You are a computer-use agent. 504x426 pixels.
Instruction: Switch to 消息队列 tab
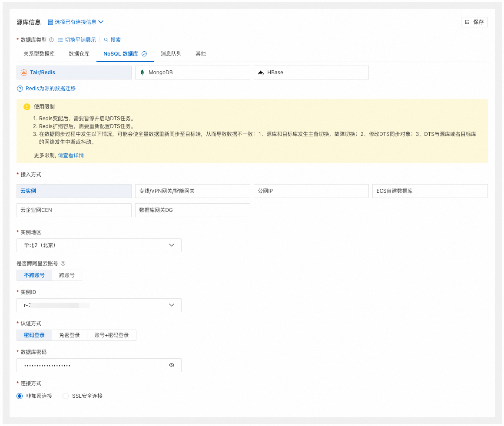(171, 54)
